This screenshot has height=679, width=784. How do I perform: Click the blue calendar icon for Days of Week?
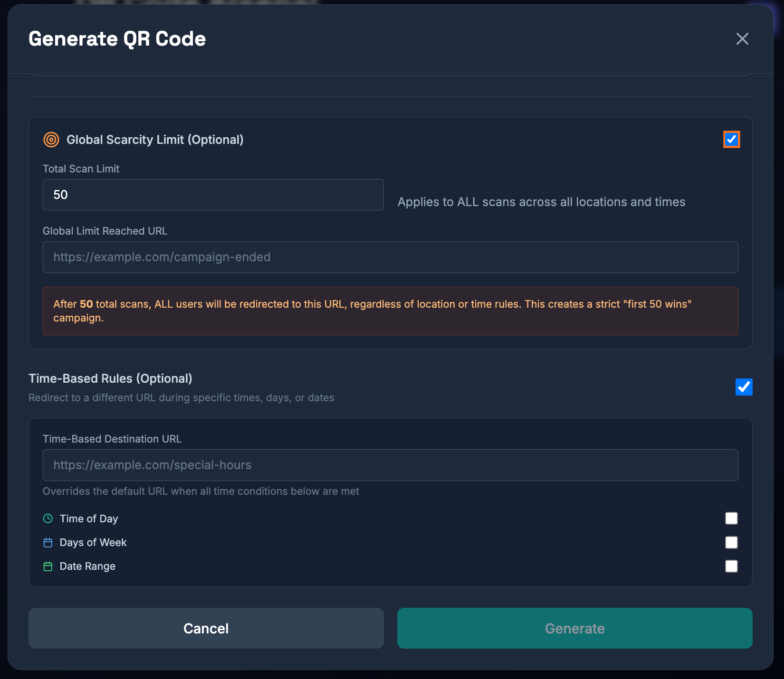click(x=48, y=542)
